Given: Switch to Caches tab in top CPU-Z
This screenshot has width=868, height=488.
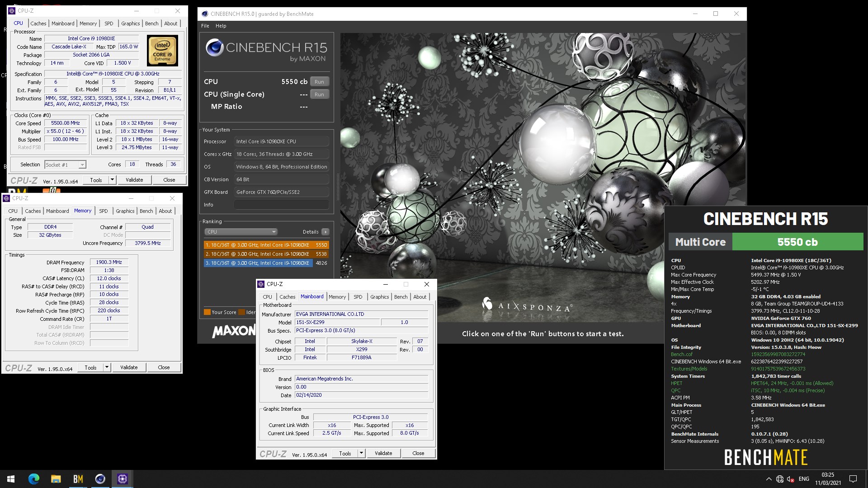Looking at the screenshot, I should [38, 23].
